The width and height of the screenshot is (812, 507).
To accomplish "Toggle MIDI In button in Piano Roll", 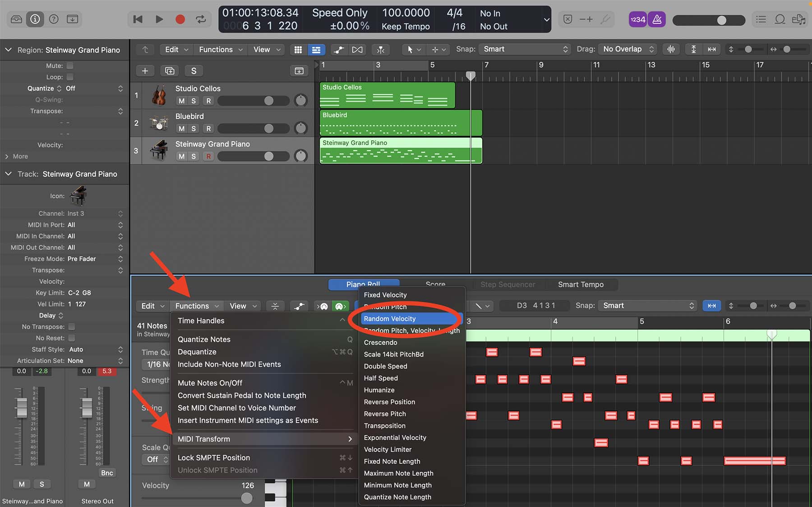I will coord(323,306).
